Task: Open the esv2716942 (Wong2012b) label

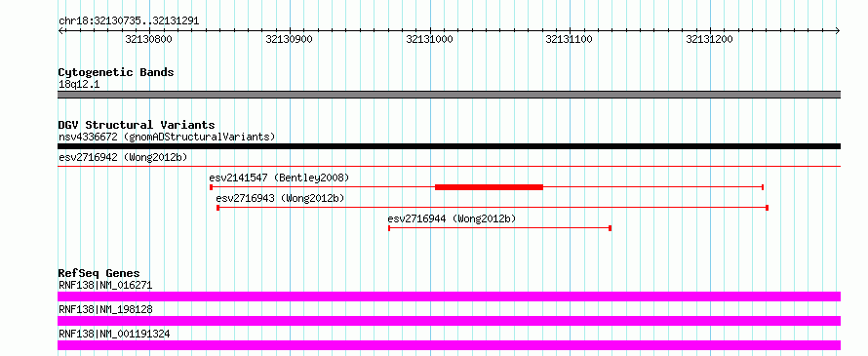Action: tap(123, 157)
